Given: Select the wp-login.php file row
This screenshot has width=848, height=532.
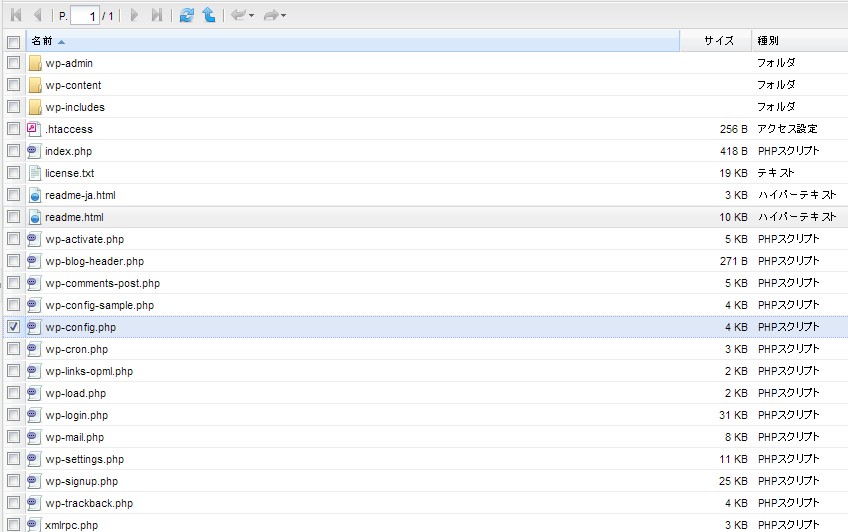Looking at the screenshot, I should pos(77,415).
